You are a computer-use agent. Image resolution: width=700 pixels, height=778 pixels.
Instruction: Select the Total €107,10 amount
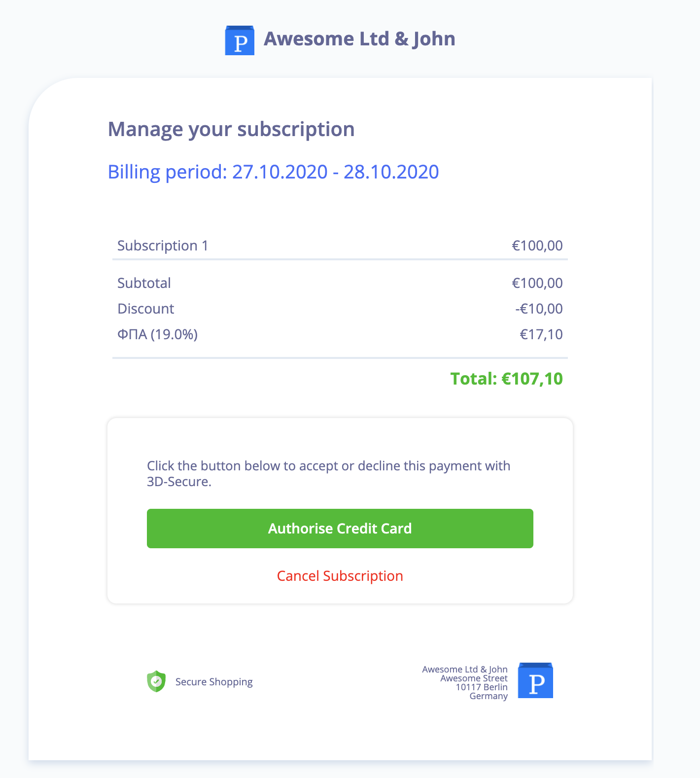pyautogui.click(x=507, y=379)
